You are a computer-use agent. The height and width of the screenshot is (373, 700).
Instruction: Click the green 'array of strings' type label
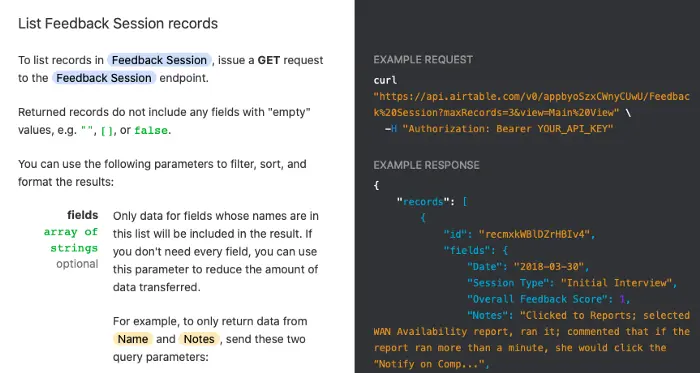coord(71,240)
